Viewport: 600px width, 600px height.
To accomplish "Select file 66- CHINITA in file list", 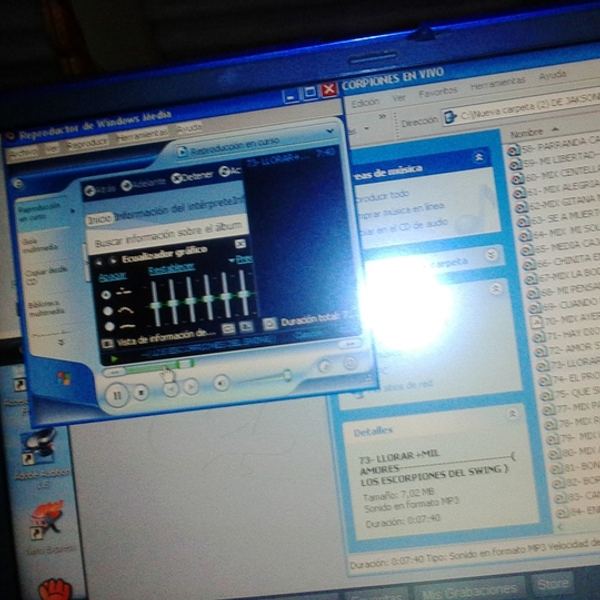I will tap(563, 261).
